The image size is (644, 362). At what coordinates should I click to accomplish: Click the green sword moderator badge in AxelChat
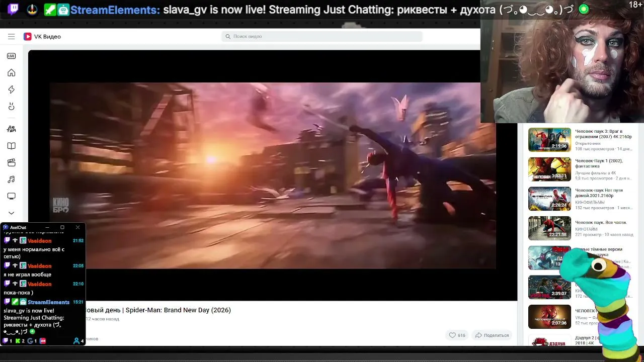tap(15, 302)
